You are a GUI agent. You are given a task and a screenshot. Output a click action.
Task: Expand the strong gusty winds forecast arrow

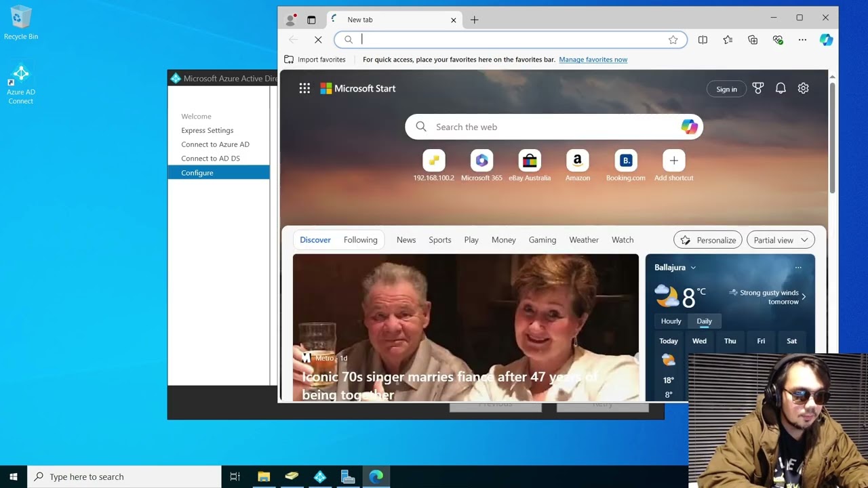(x=804, y=297)
